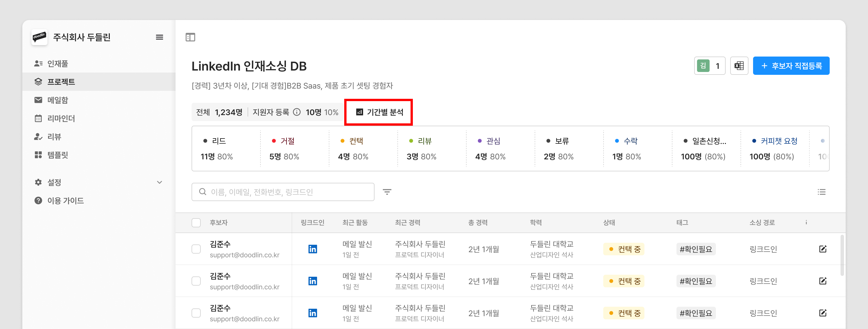Toggle the sidebar panel layout icon

(x=190, y=37)
